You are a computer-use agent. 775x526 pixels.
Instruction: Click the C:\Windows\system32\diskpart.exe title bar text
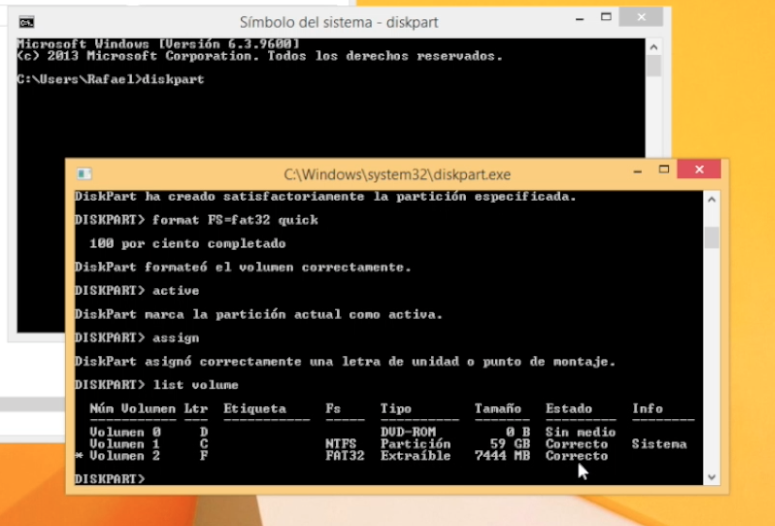pos(397,173)
